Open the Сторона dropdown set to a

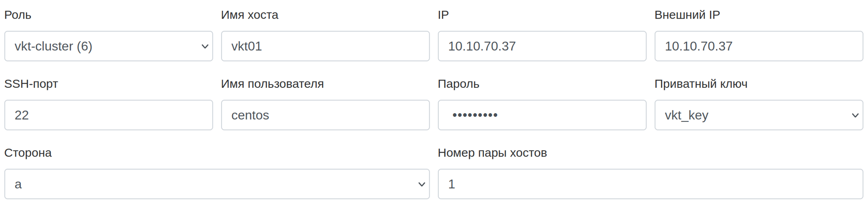coord(217,184)
